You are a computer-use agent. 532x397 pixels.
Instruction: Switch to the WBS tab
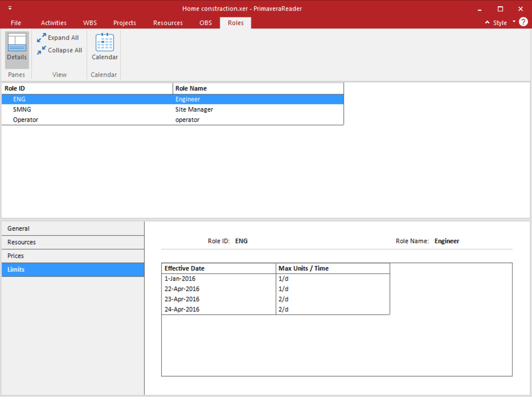pyautogui.click(x=90, y=23)
